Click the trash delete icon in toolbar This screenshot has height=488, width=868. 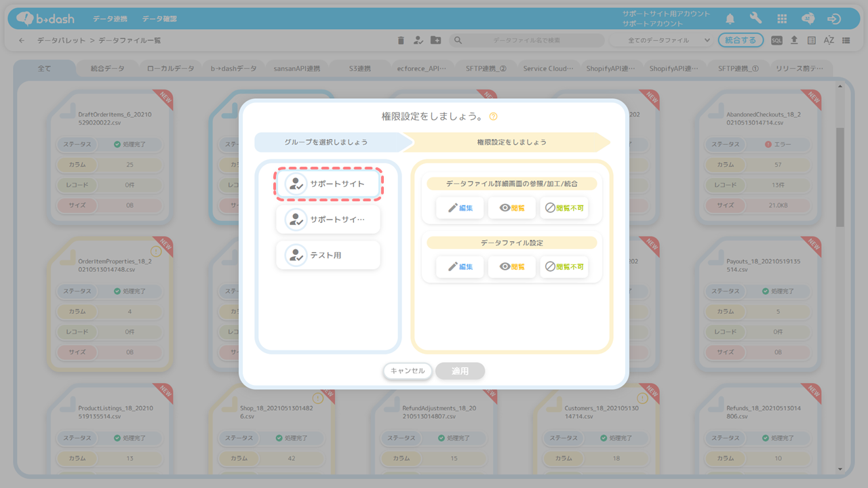tap(401, 41)
